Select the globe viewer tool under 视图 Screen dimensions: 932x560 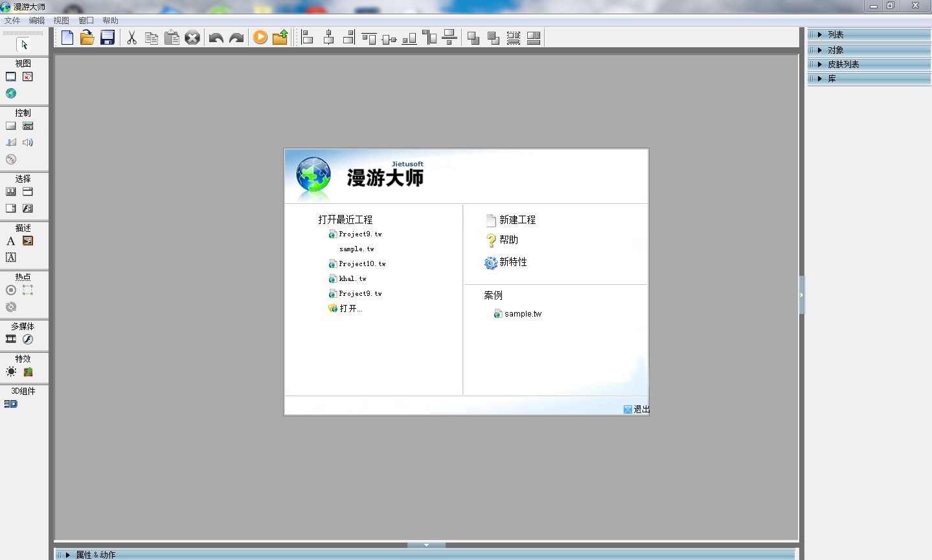pyautogui.click(x=11, y=93)
